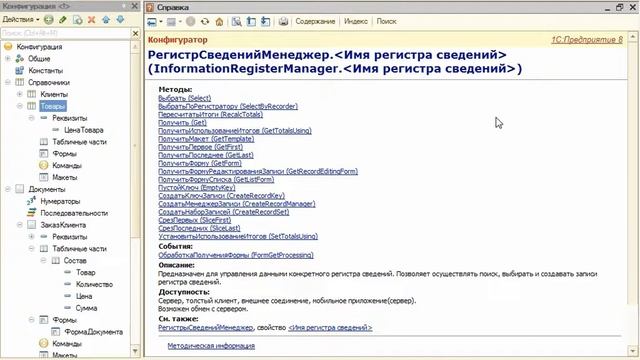The width and height of the screenshot is (640, 360).
Task: Clear the configuration tree search field with X
Action: [x=136, y=33]
